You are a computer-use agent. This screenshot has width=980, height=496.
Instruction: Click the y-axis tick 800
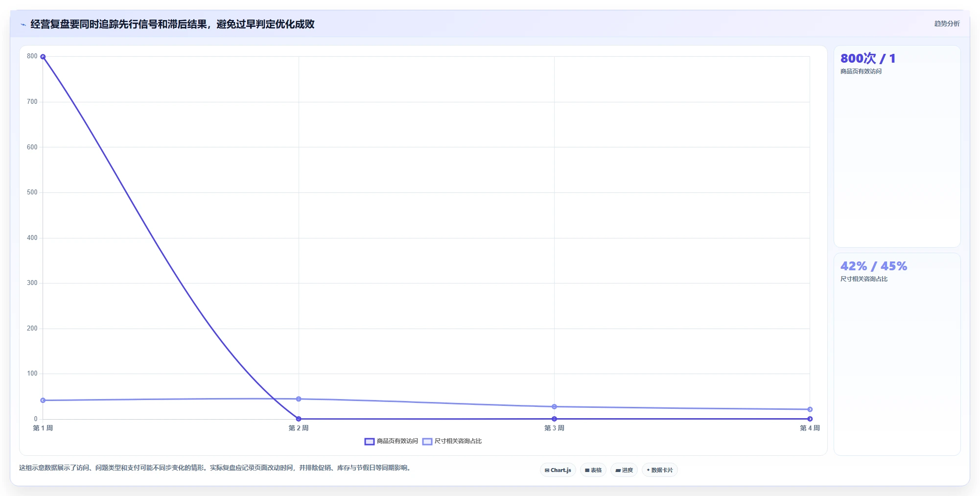coord(32,56)
